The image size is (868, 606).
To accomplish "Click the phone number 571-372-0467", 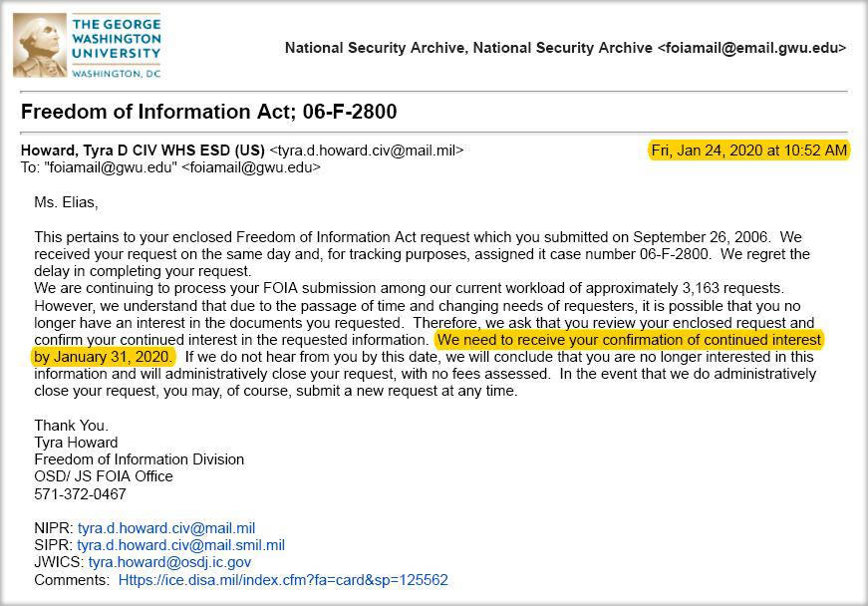I will (81, 493).
